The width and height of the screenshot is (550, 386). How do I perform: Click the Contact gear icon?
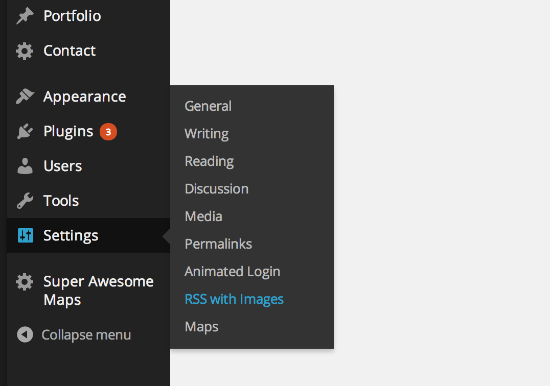(25, 51)
